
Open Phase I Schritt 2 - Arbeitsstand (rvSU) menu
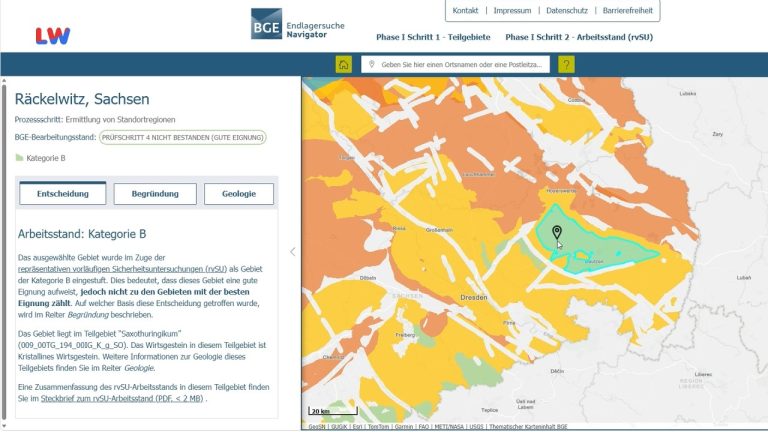579,37
